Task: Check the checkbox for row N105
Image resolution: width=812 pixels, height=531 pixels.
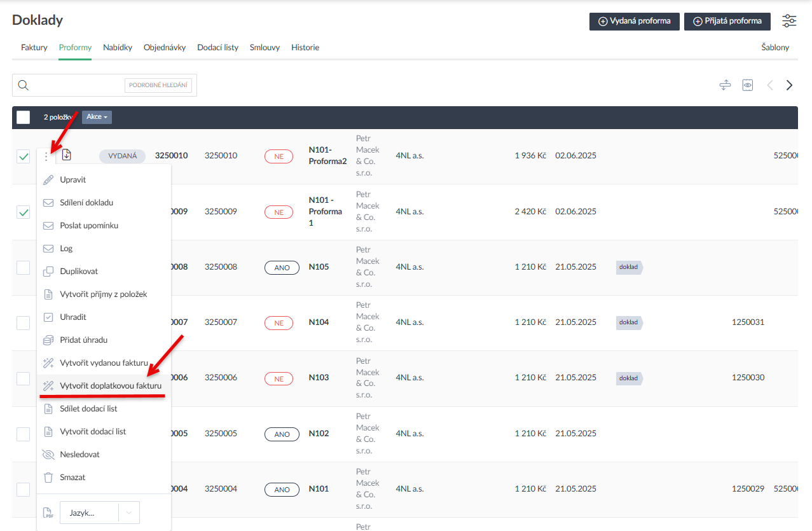Action: [x=24, y=268]
